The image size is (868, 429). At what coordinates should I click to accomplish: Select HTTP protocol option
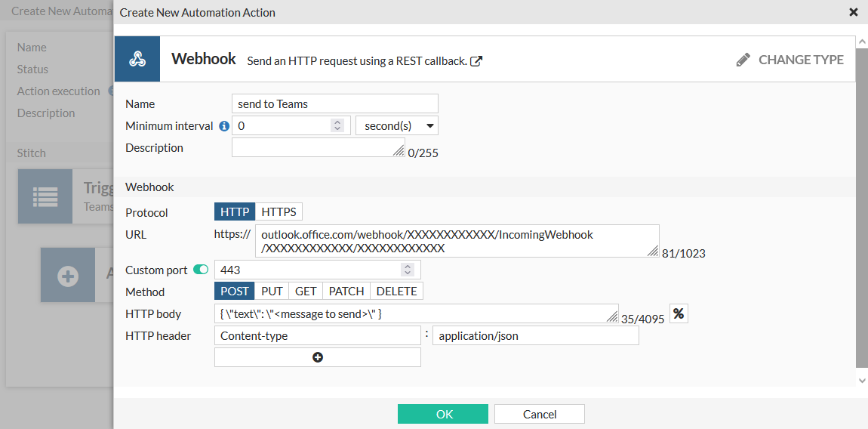click(235, 212)
